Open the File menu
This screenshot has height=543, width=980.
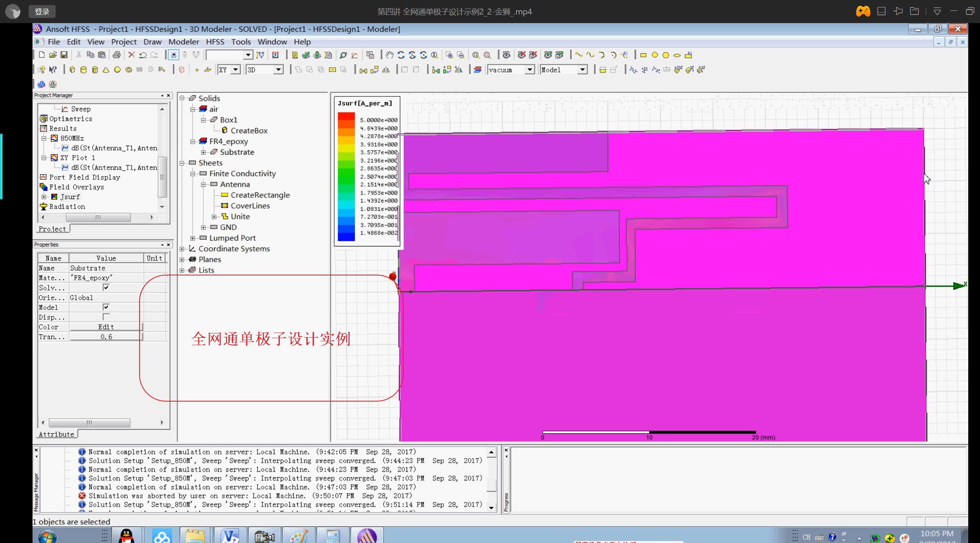point(54,42)
